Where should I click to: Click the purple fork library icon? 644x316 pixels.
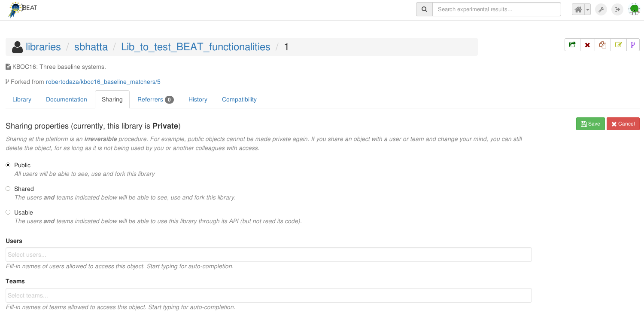coord(633,45)
